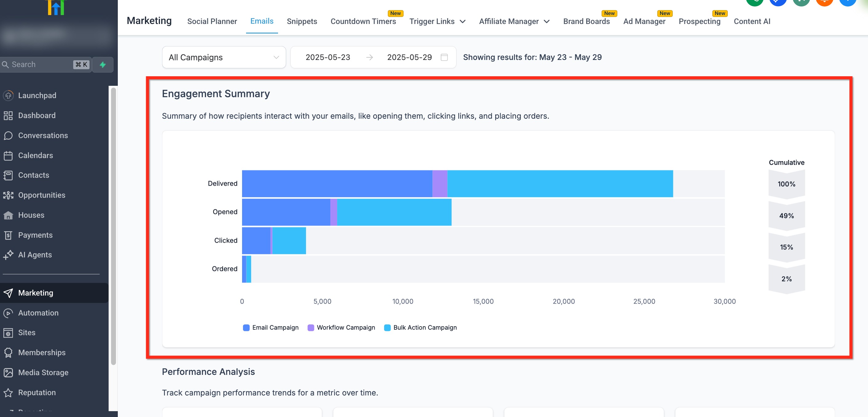Click the light blue Delivered bar segment
This screenshot has height=417, width=868.
click(559, 184)
